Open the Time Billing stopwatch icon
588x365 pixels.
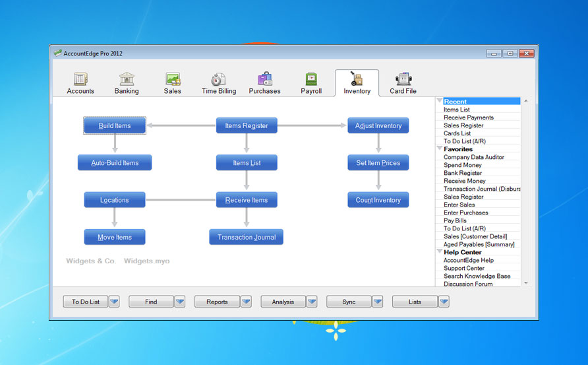point(218,79)
